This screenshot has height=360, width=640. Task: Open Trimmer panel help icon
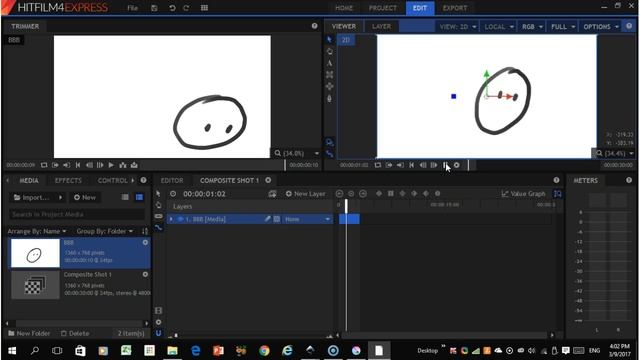point(314,26)
